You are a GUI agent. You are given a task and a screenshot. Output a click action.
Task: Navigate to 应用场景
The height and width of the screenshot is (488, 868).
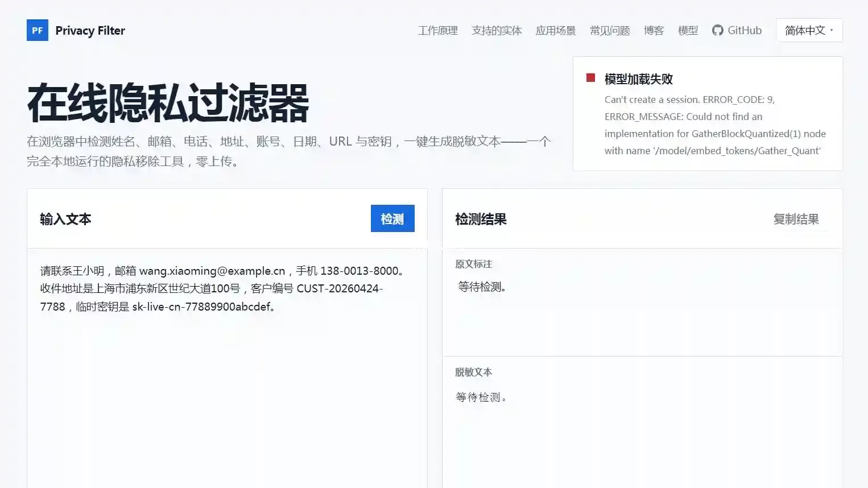click(556, 30)
